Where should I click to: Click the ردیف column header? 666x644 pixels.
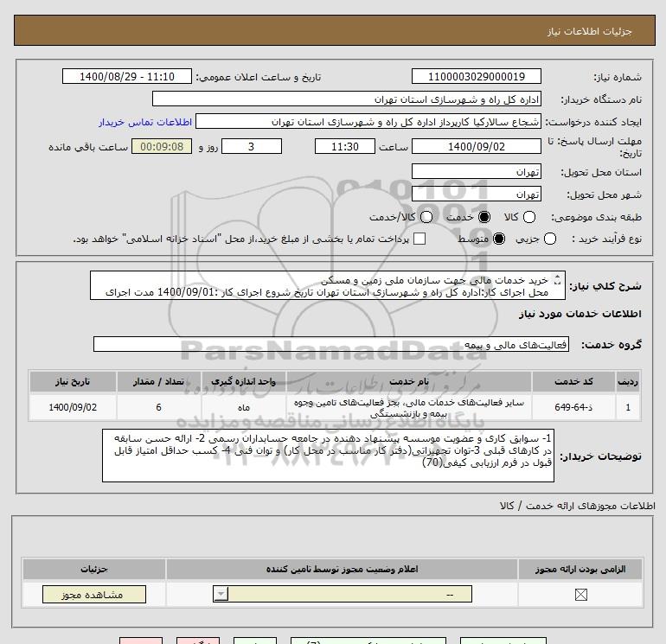coord(628,381)
